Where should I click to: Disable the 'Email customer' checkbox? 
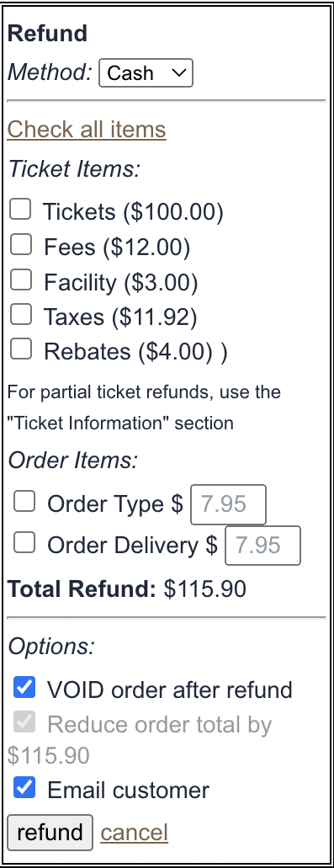click(x=24, y=788)
